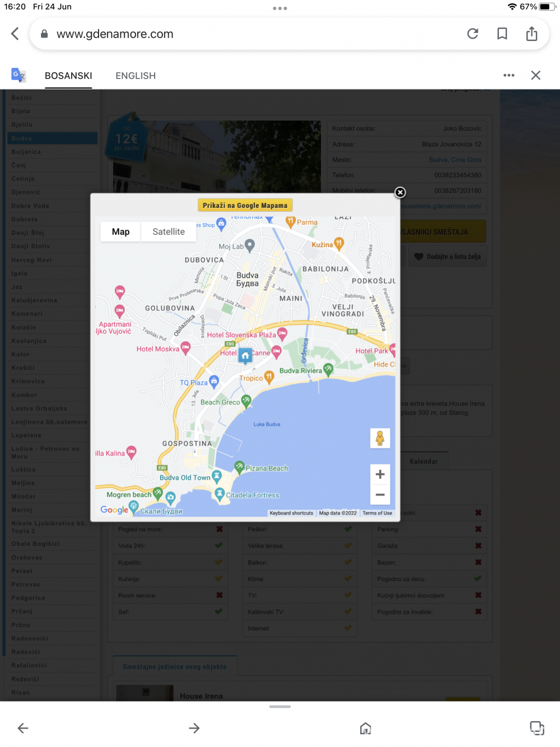The height and width of the screenshot is (747, 560).
Task: Open the Google Translate icon
Action: (18, 75)
